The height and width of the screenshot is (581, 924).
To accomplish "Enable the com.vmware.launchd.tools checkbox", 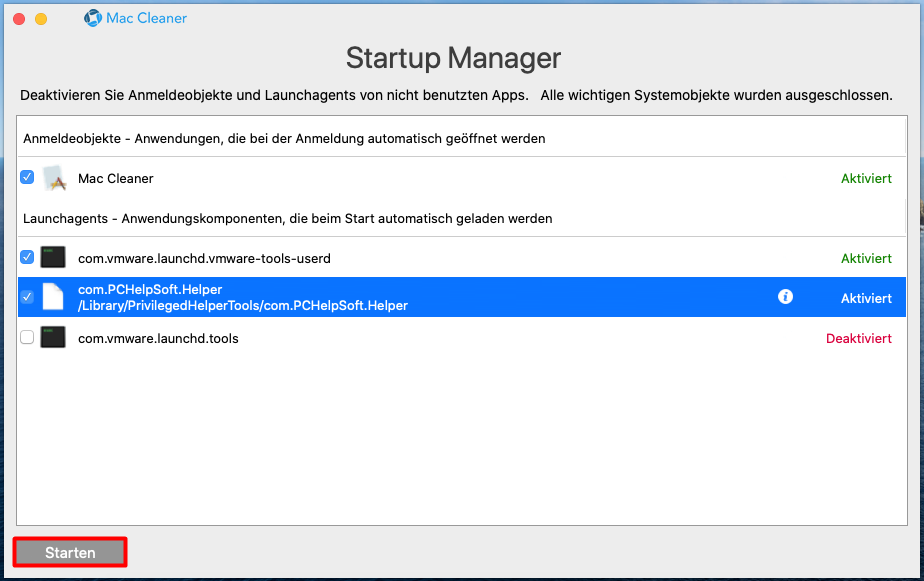I will pyautogui.click(x=27, y=337).
